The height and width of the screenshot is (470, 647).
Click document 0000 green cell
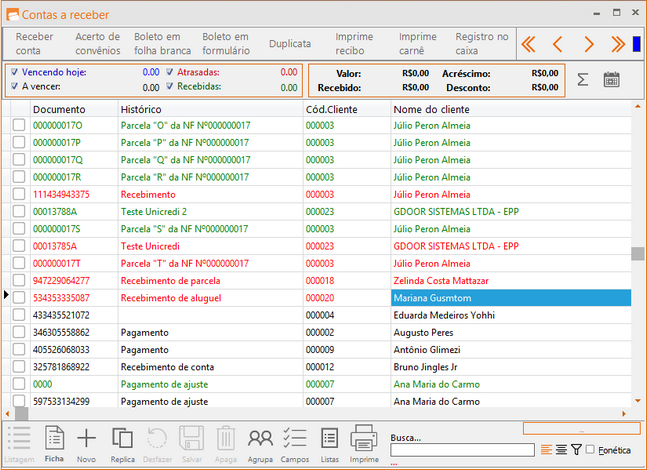(74, 384)
